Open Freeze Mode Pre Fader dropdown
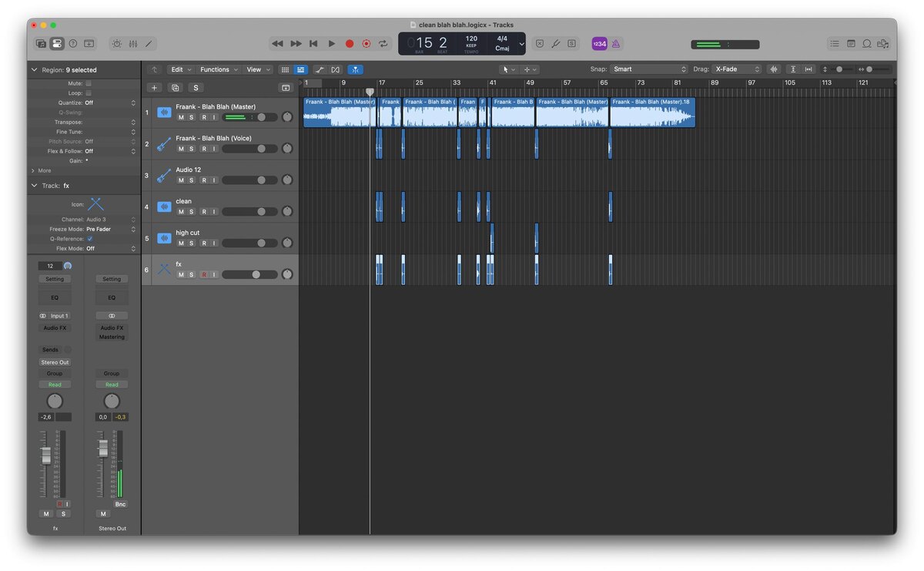Screen dimensions: 924x571 coord(109,229)
